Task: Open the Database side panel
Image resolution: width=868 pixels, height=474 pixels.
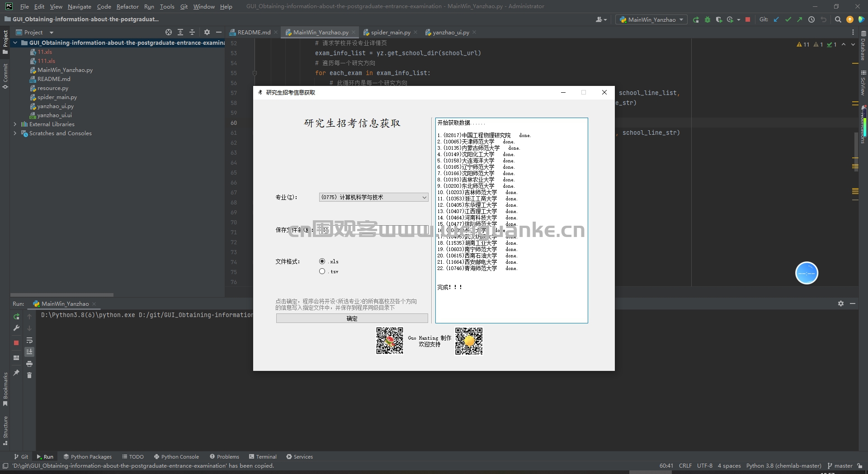Action: (x=863, y=45)
